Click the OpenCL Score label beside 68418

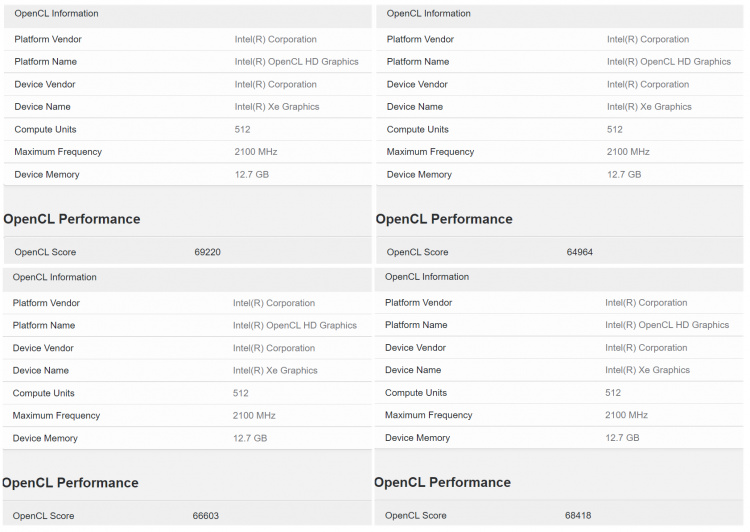(415, 515)
